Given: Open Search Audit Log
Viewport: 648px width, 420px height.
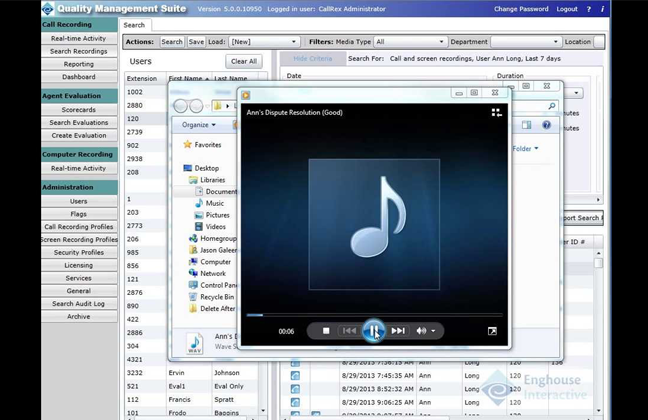Looking at the screenshot, I should point(79,304).
